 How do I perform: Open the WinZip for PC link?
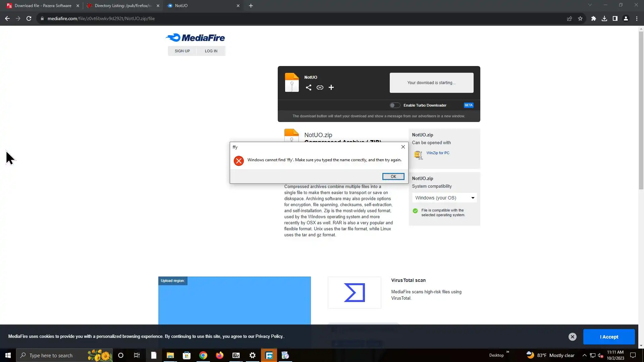438,153
